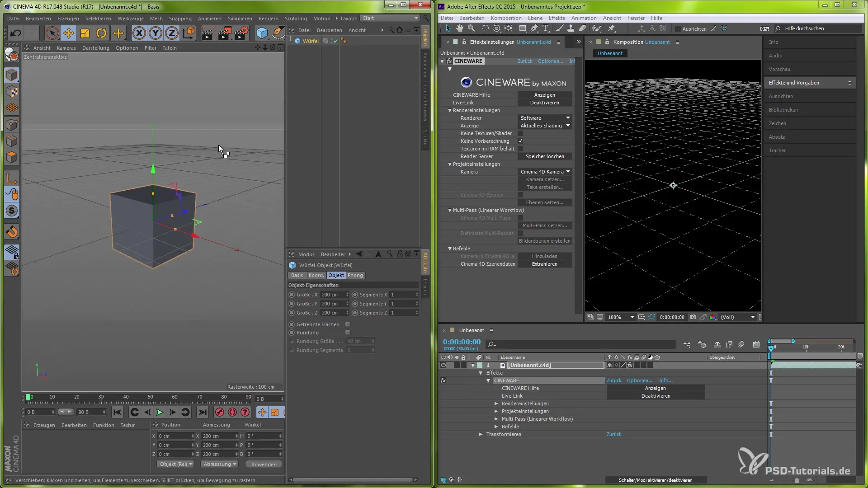Uncheck the Keine Vorberechnung checkbox
This screenshot has width=868, height=488.
[x=520, y=141]
